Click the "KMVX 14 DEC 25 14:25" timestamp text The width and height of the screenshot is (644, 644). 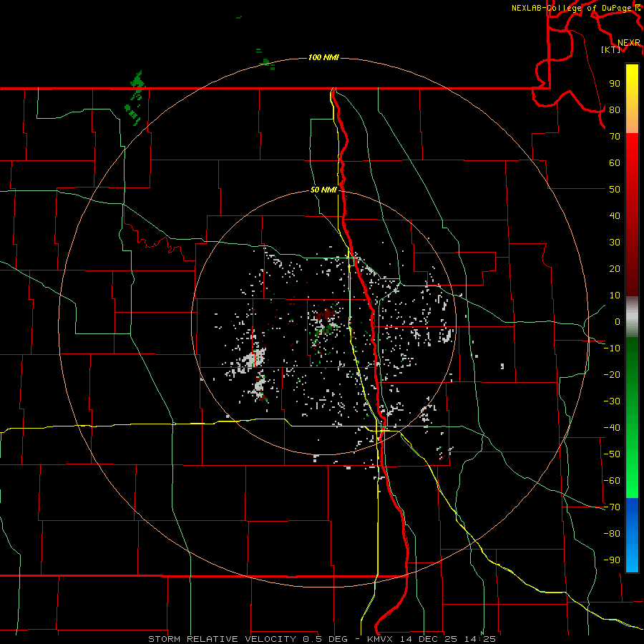point(431,639)
